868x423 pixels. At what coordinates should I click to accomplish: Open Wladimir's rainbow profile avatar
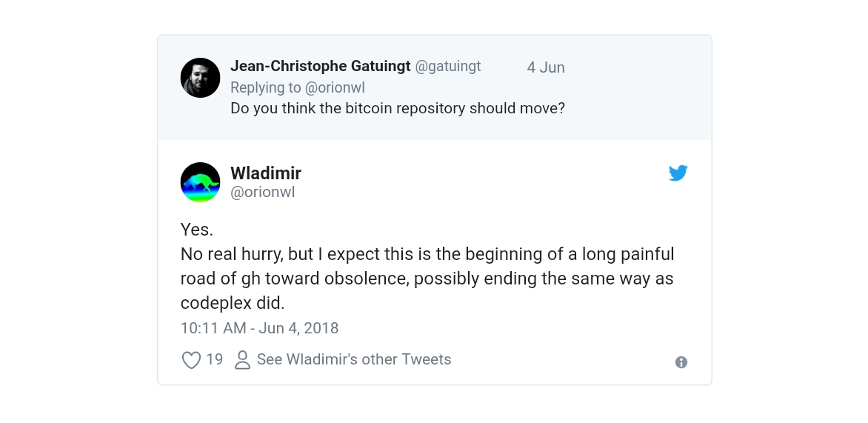(x=200, y=182)
